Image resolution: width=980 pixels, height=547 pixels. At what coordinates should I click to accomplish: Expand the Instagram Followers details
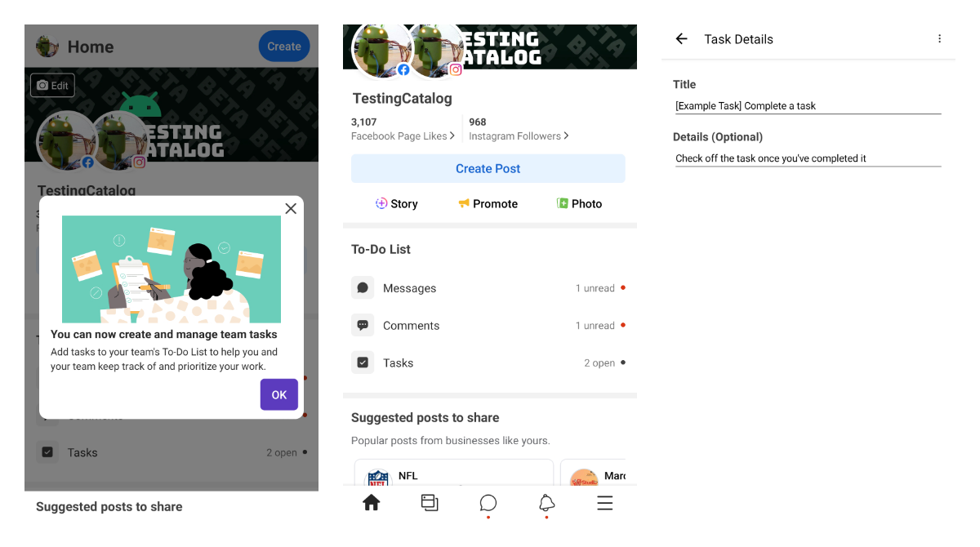coord(518,129)
